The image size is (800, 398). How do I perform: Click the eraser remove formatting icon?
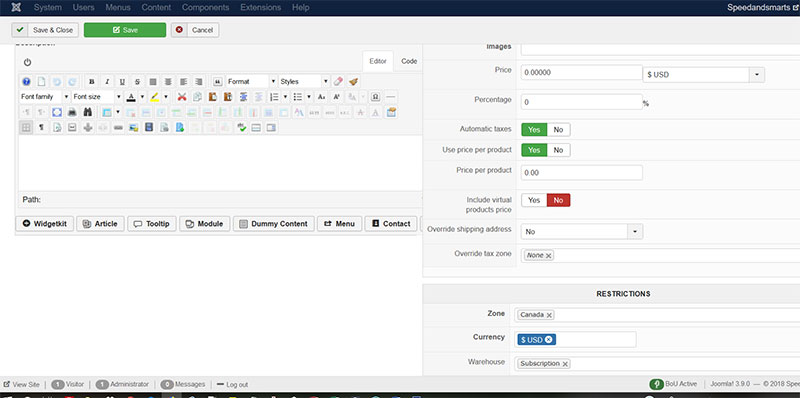click(338, 82)
